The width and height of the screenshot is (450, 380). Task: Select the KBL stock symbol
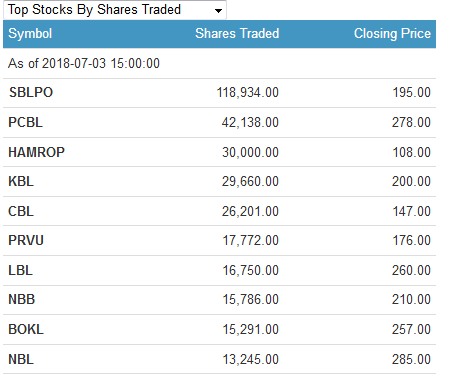tap(21, 182)
